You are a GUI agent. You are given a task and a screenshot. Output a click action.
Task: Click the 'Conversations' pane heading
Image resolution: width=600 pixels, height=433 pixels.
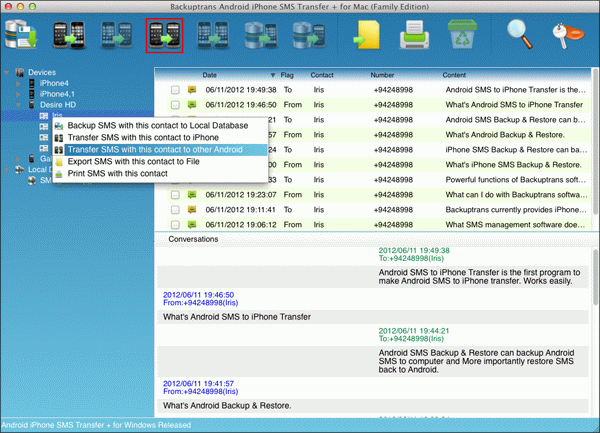point(193,239)
